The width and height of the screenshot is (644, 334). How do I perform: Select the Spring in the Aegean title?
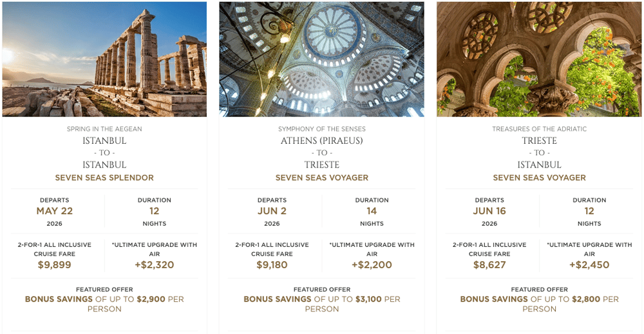(104, 129)
